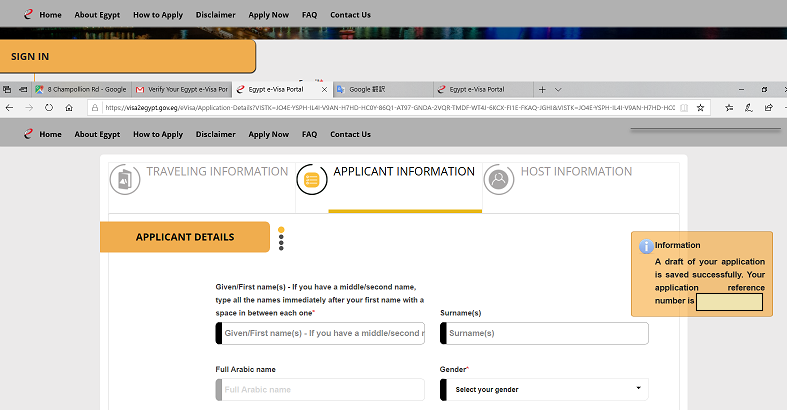This screenshot has width=787, height=410.
Task: Go to Home in the menu beneath the address bar
Action: pyautogui.click(x=50, y=134)
